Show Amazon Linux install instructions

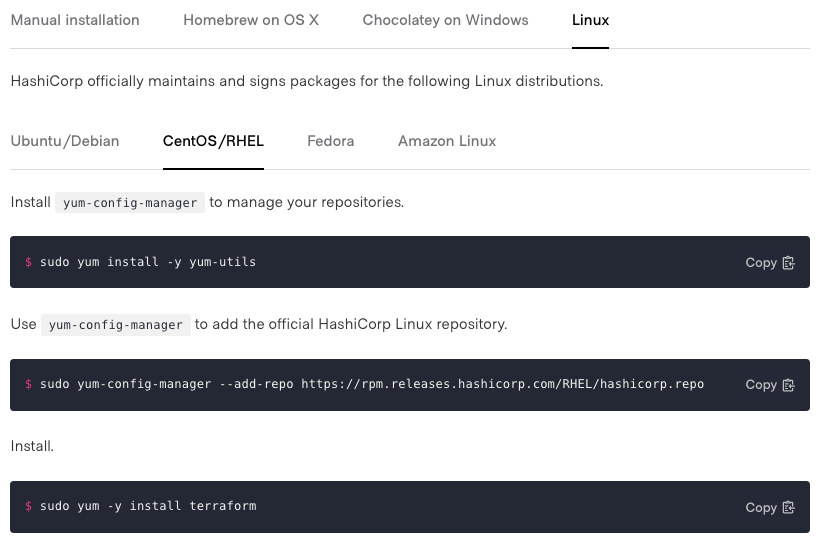click(x=447, y=141)
